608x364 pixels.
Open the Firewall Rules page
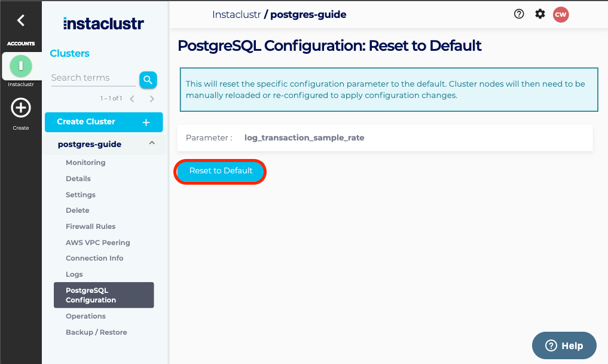[x=91, y=227]
